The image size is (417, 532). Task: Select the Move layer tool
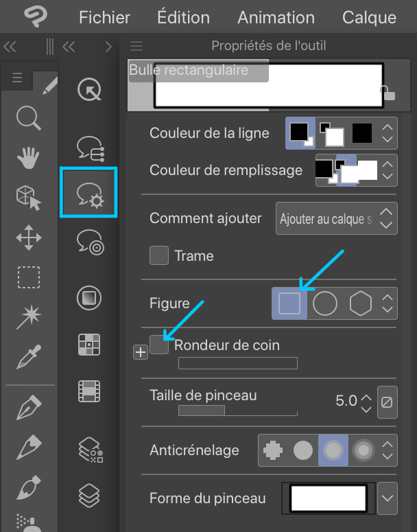[x=29, y=239]
